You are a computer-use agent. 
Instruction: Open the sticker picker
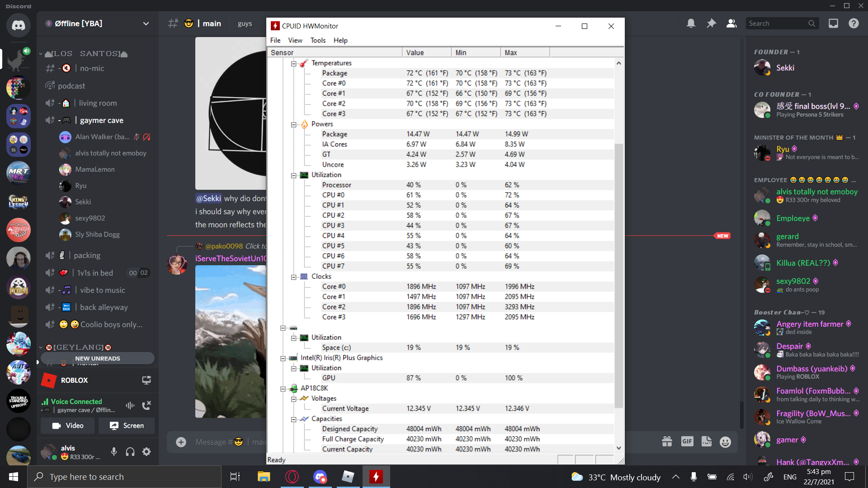point(707,442)
